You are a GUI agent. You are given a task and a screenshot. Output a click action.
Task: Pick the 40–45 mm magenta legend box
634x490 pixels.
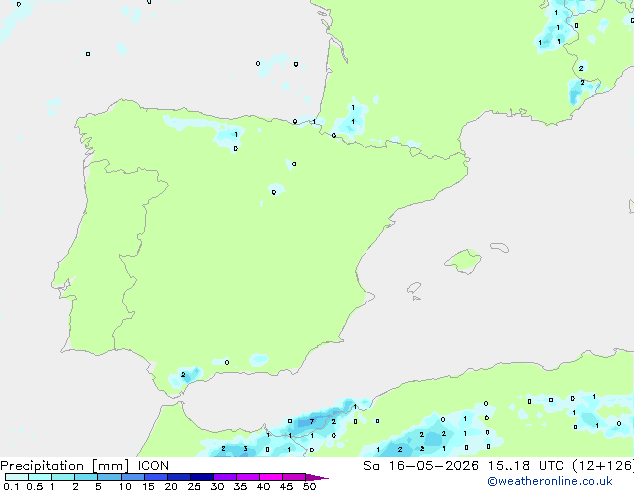[x=271, y=477]
